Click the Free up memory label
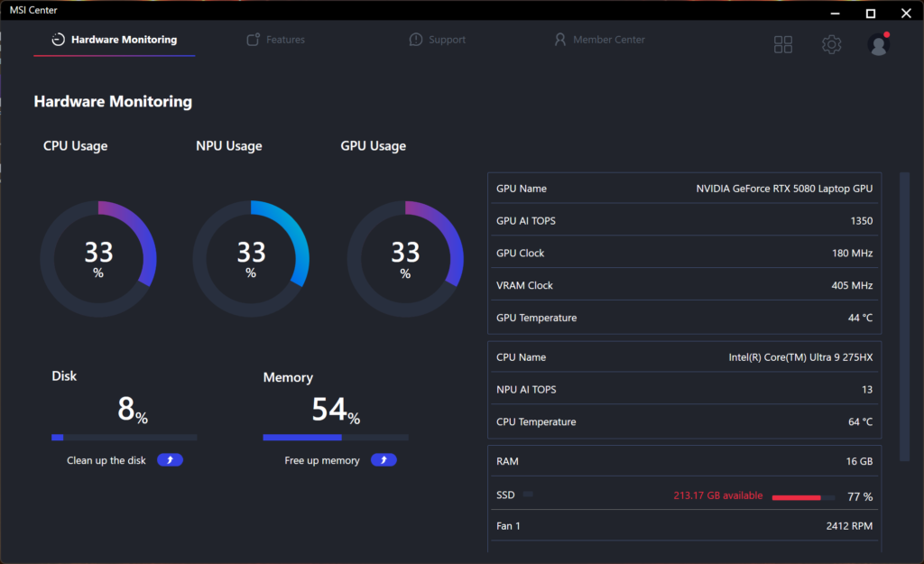Viewport: 924px width, 564px height. pyautogui.click(x=322, y=460)
